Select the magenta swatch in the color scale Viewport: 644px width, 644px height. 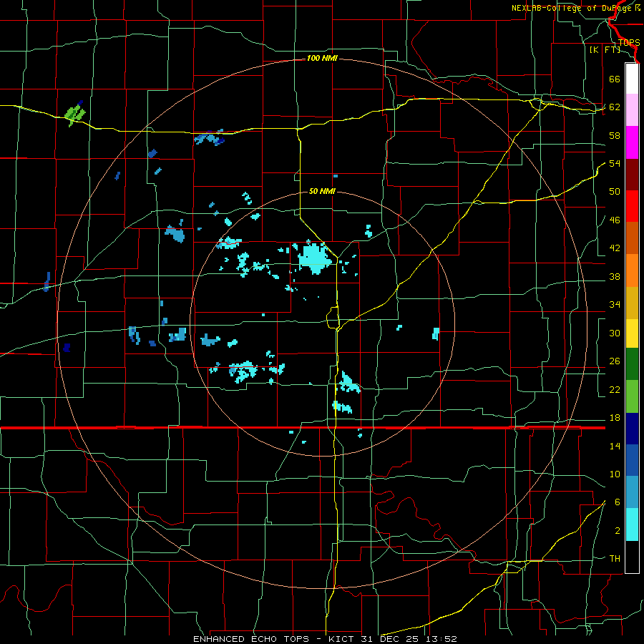tap(632, 142)
